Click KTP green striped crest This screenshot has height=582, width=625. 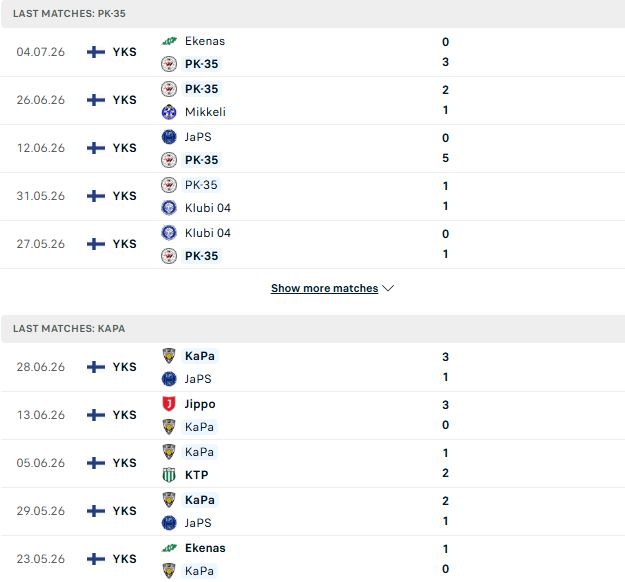[x=169, y=475]
